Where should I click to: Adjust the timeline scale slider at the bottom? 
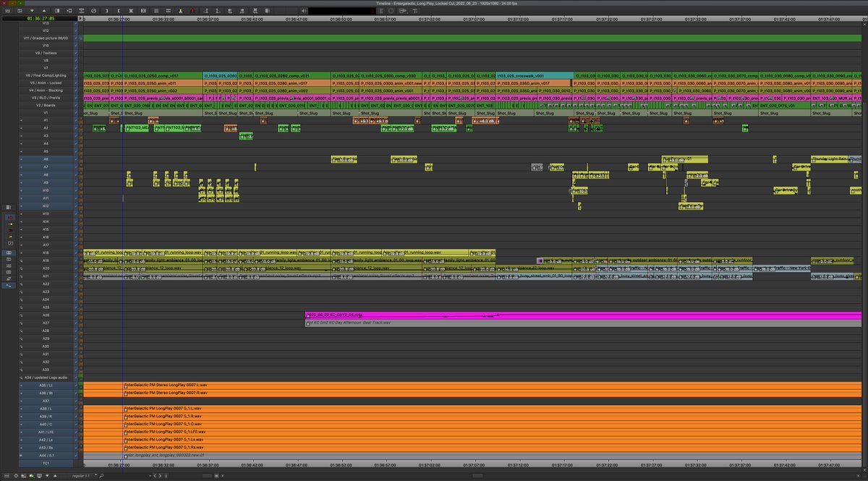point(206,476)
